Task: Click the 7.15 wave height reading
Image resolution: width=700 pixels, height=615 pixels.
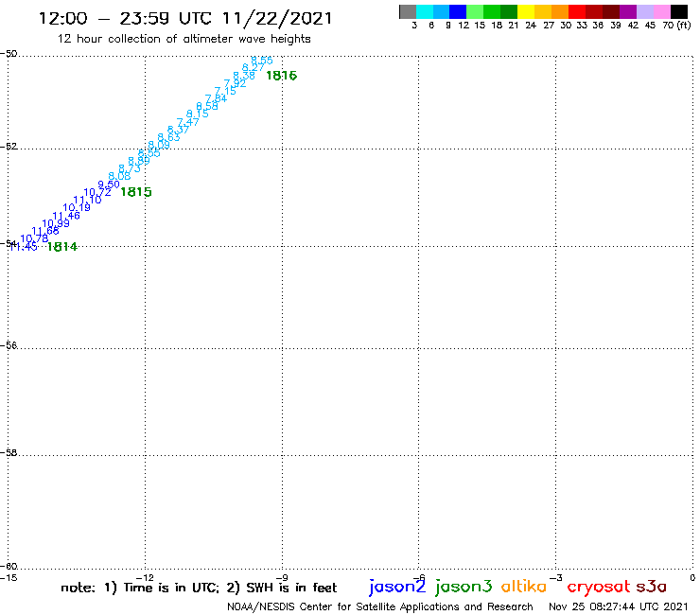Action: click(225, 91)
